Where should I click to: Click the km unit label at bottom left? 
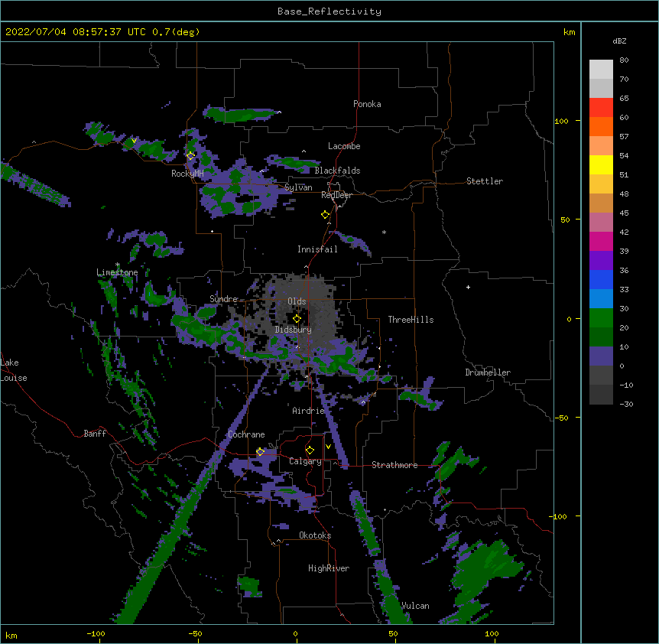point(11,635)
